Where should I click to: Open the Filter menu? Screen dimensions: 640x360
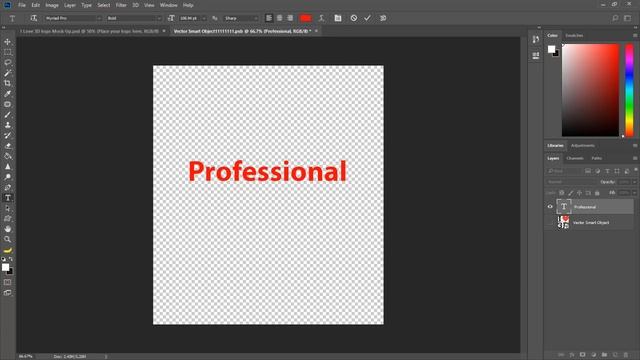point(121,5)
